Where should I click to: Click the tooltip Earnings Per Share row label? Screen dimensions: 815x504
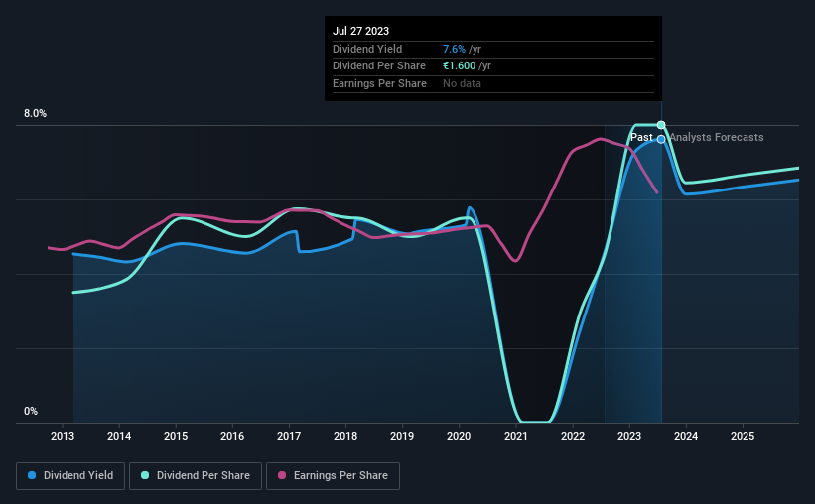tap(379, 83)
